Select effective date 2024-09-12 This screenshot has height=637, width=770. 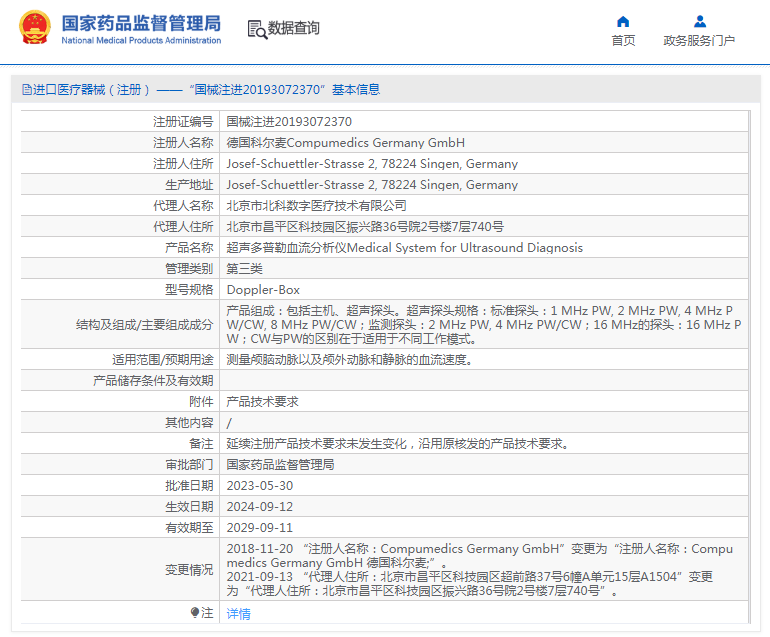(260, 507)
